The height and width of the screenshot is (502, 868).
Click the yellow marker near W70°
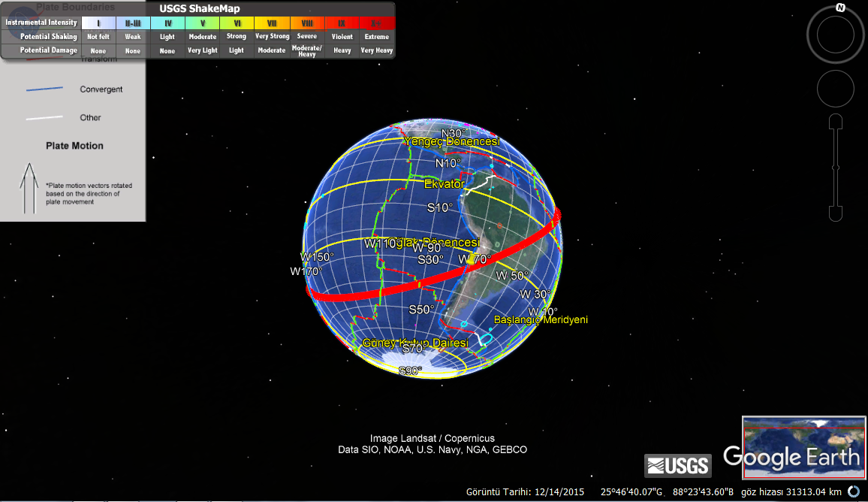pos(472,259)
